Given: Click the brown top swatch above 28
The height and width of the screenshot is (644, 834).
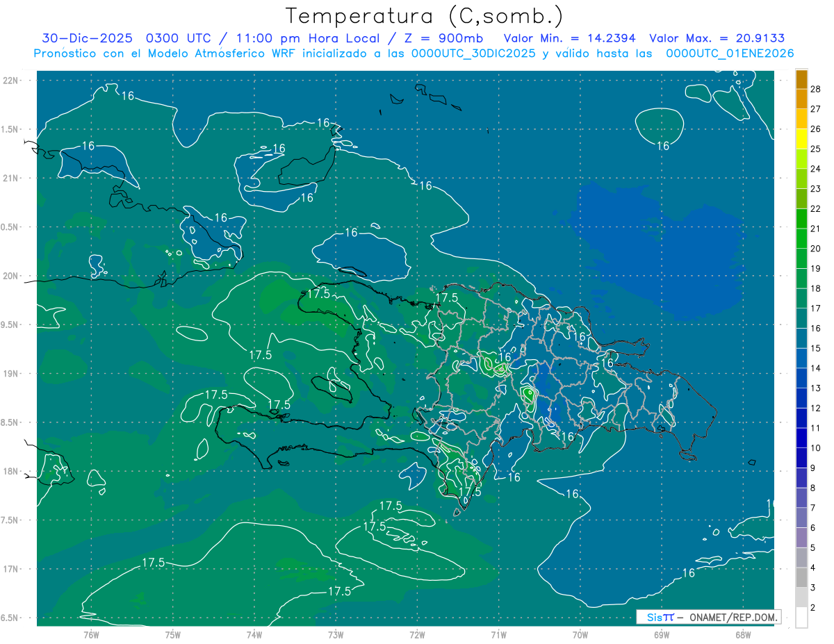Looking at the screenshot, I should click(x=801, y=80).
